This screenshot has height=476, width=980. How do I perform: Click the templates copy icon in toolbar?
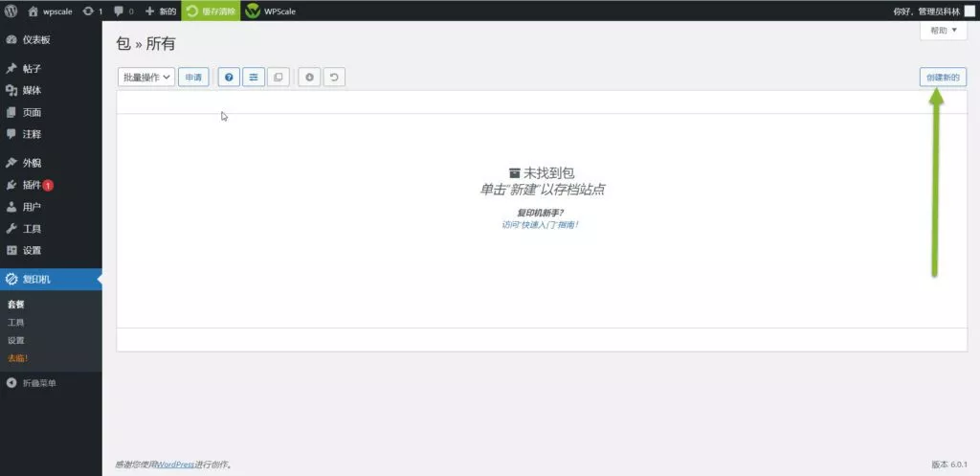click(x=278, y=78)
